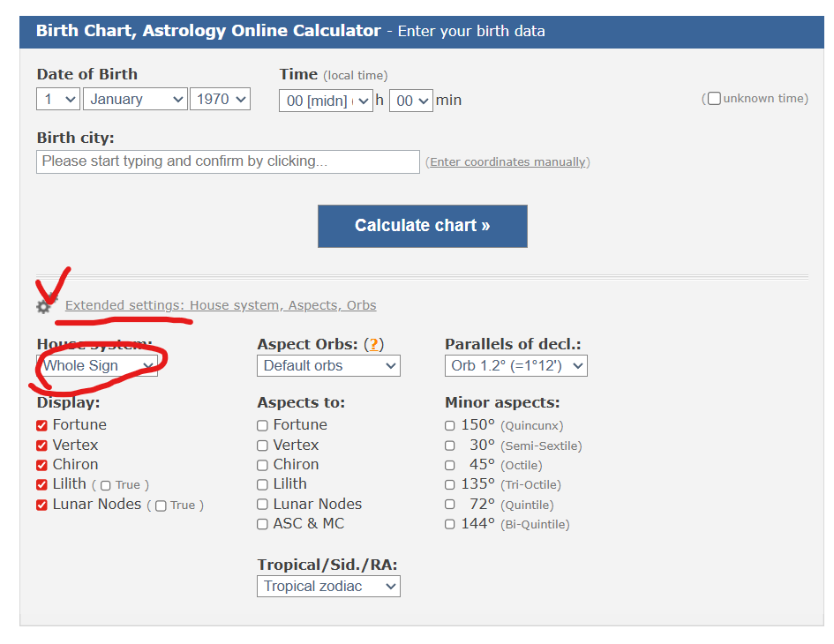Open the birth month dropdown showing January
834x644 pixels.
(136, 100)
